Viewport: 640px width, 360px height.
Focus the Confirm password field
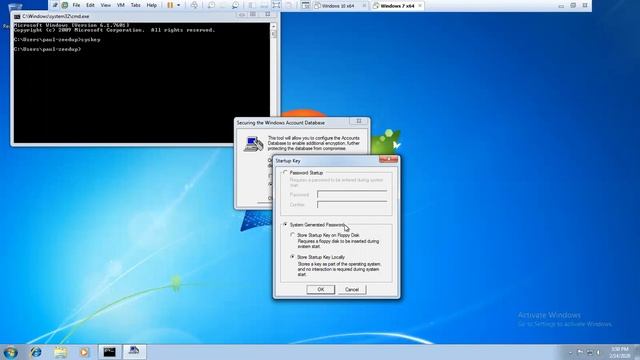(x=352, y=204)
